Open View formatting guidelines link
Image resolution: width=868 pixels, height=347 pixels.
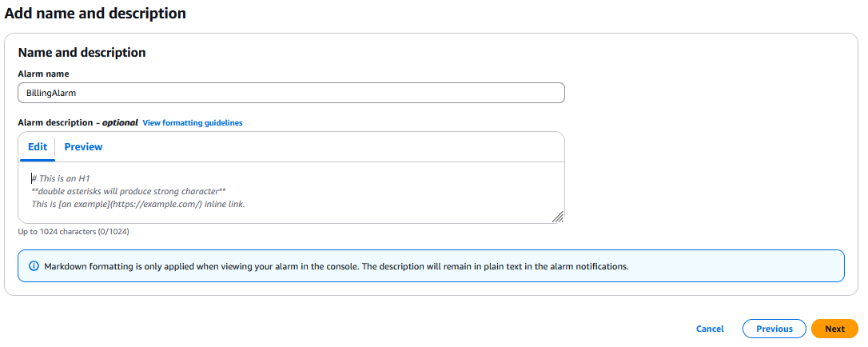click(x=192, y=123)
